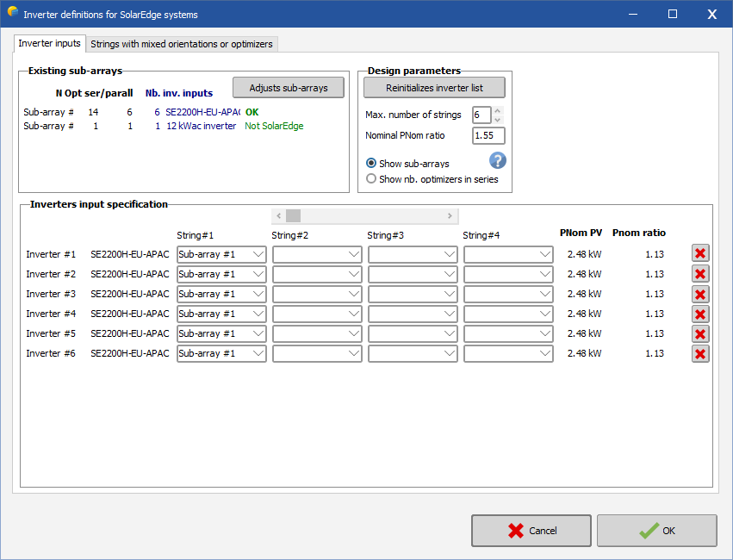Open String#3 dropdown for Inverter #2
This screenshot has width=733, height=560.
click(x=413, y=274)
